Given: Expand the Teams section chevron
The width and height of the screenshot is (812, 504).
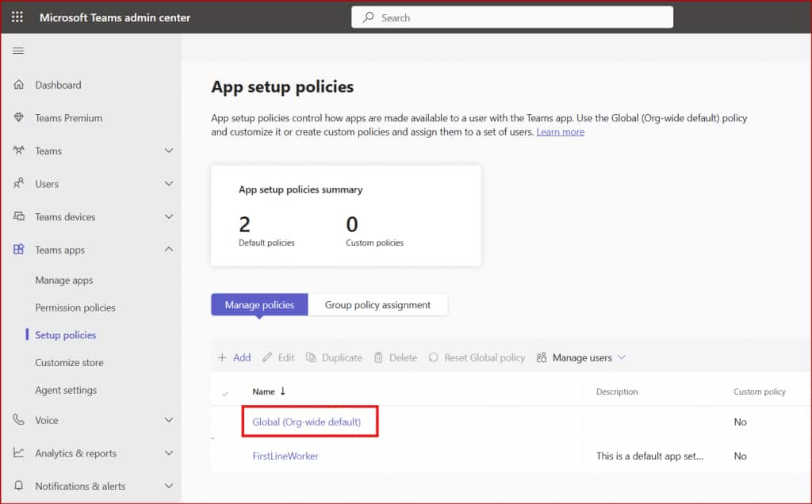Looking at the screenshot, I should [x=168, y=151].
